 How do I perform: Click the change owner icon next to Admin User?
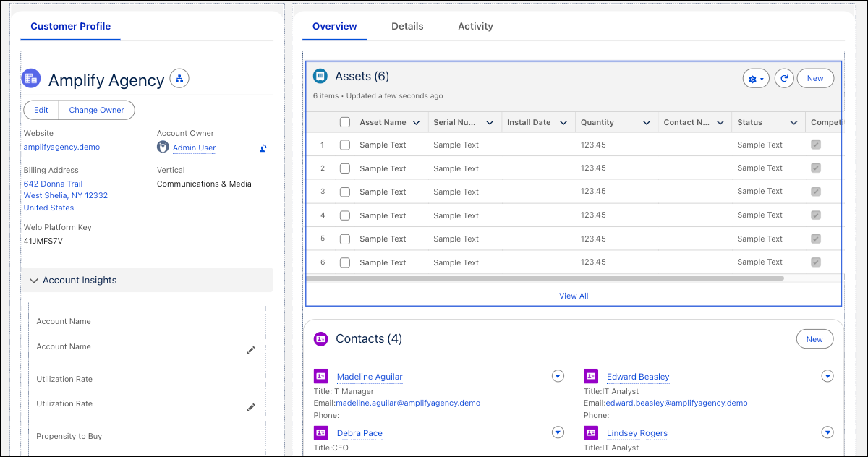(263, 148)
